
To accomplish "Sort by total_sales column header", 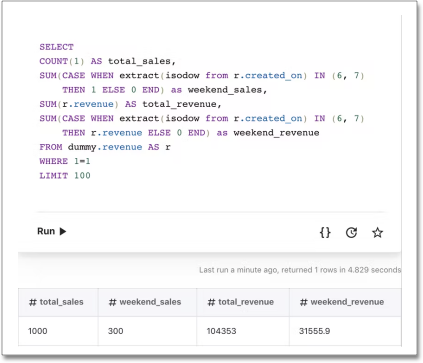I will 58,302.
